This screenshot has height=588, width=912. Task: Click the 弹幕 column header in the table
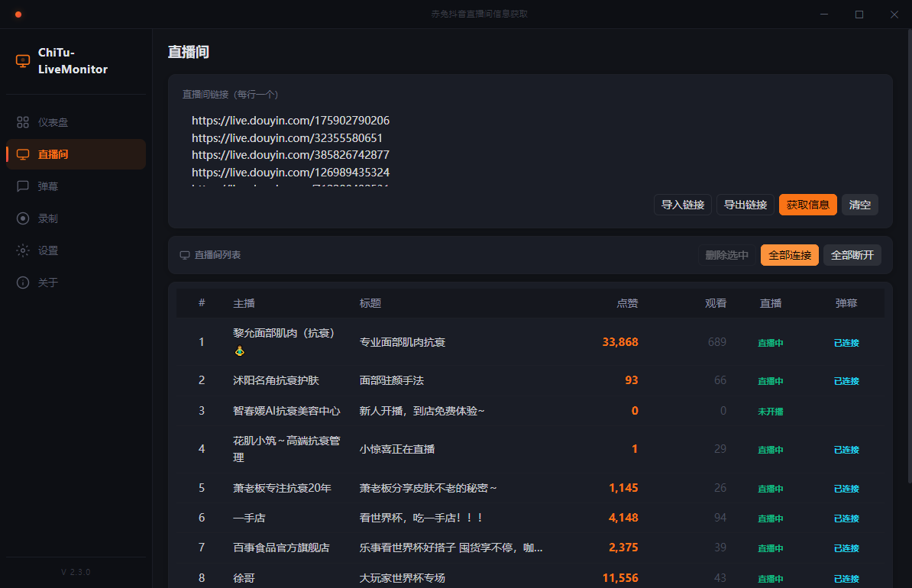pos(846,304)
